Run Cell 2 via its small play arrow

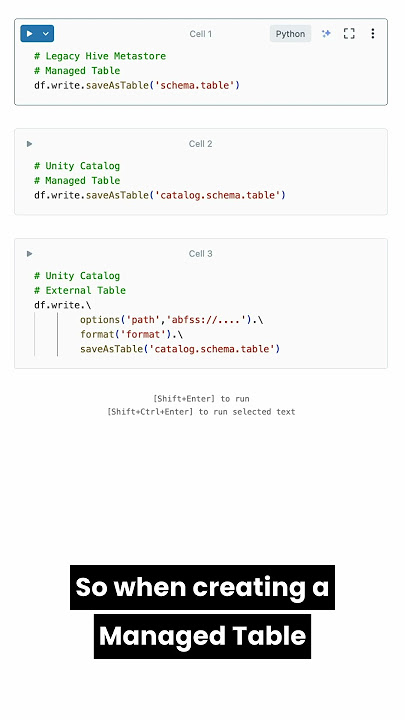tap(29, 144)
